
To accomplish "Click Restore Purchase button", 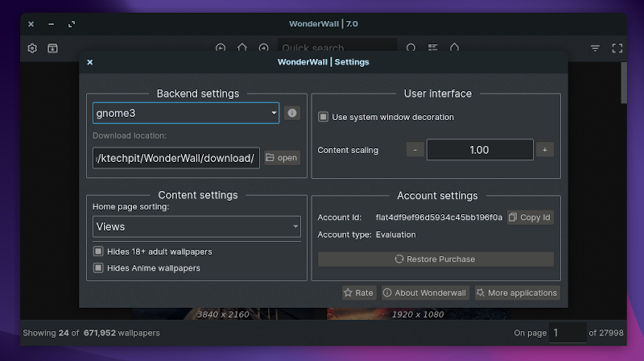I will pos(436,259).
